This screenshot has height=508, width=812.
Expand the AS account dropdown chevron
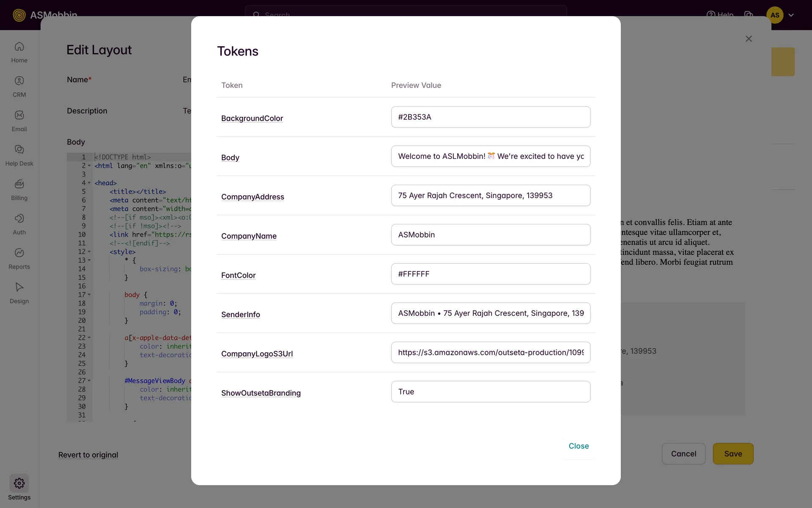(791, 15)
